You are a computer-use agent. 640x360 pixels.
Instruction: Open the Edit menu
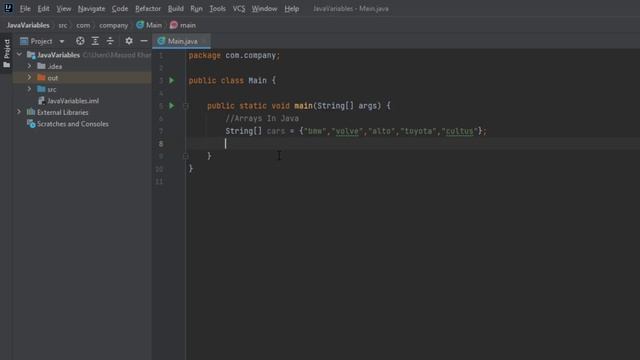coord(43,9)
